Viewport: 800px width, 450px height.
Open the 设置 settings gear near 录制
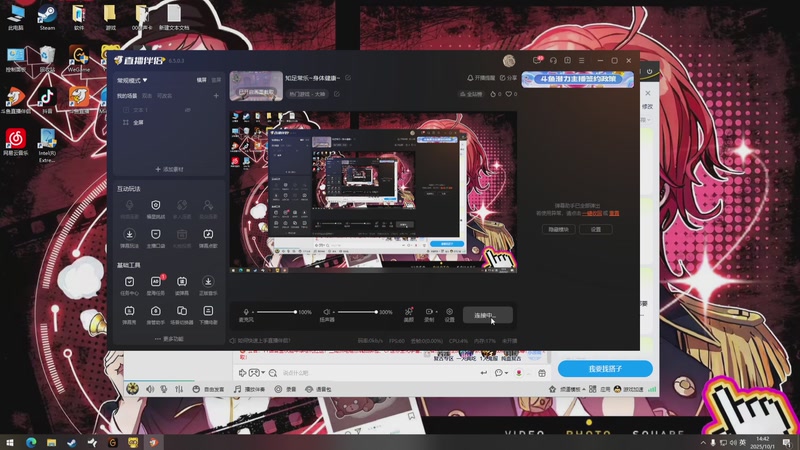[x=449, y=314]
